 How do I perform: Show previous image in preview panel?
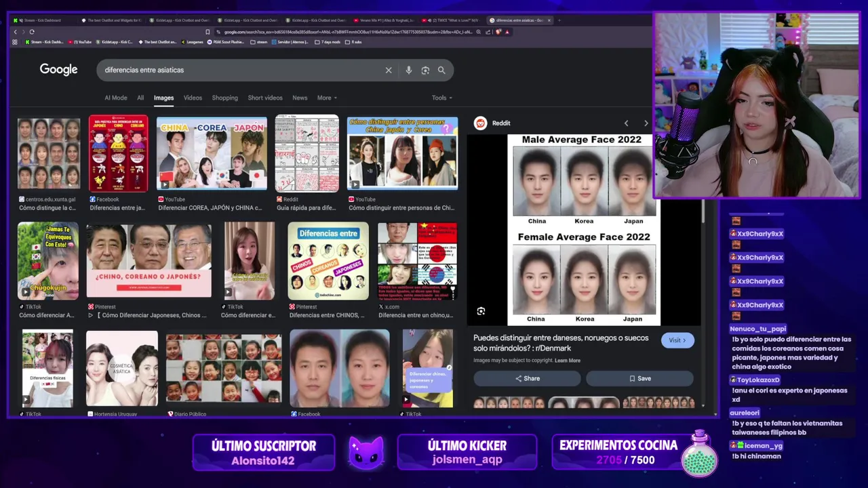point(626,123)
